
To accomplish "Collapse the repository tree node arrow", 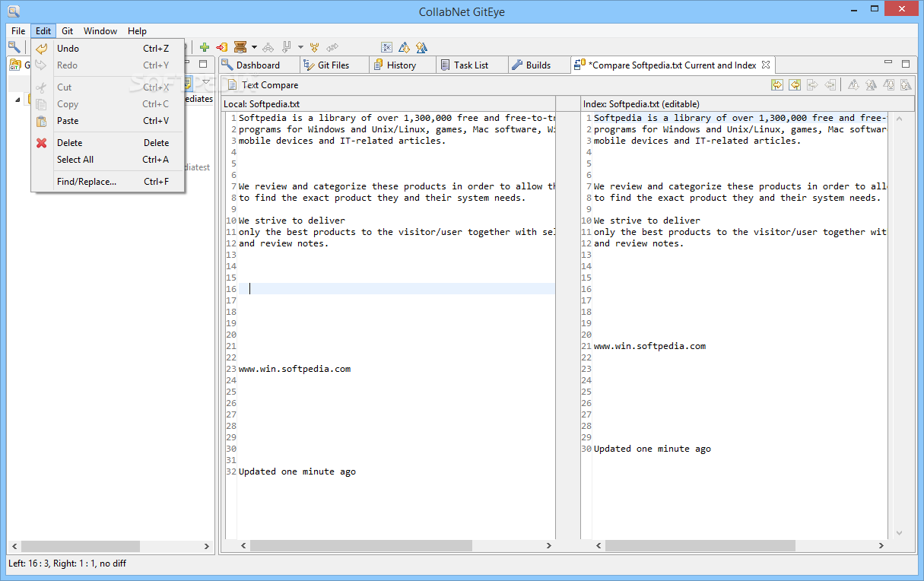I will click(x=17, y=100).
